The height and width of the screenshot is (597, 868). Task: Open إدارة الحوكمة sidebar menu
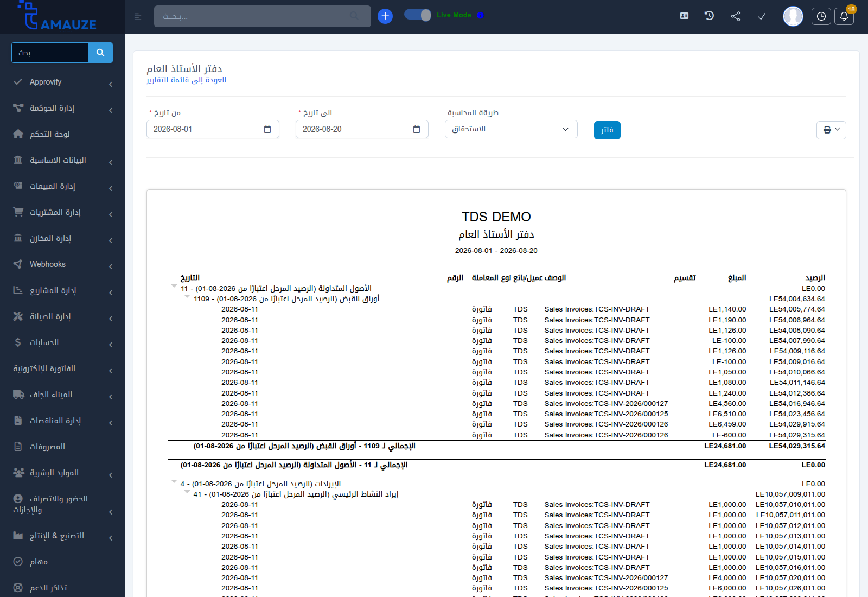tap(62, 108)
